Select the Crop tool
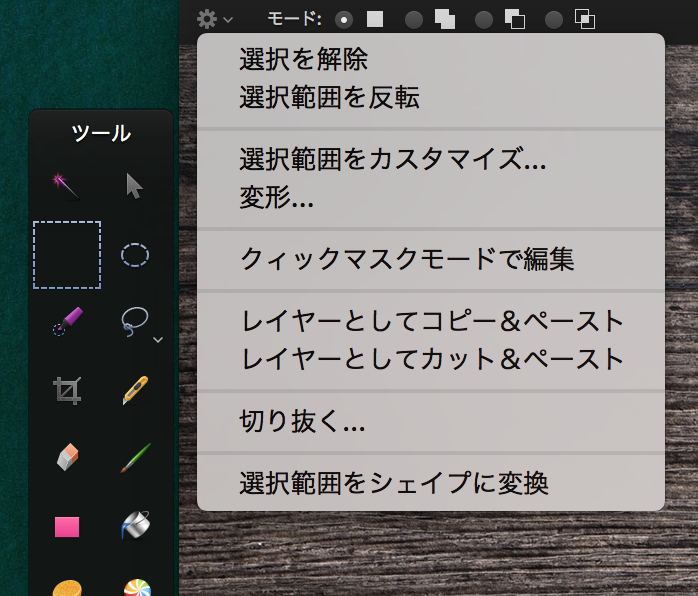 67,390
